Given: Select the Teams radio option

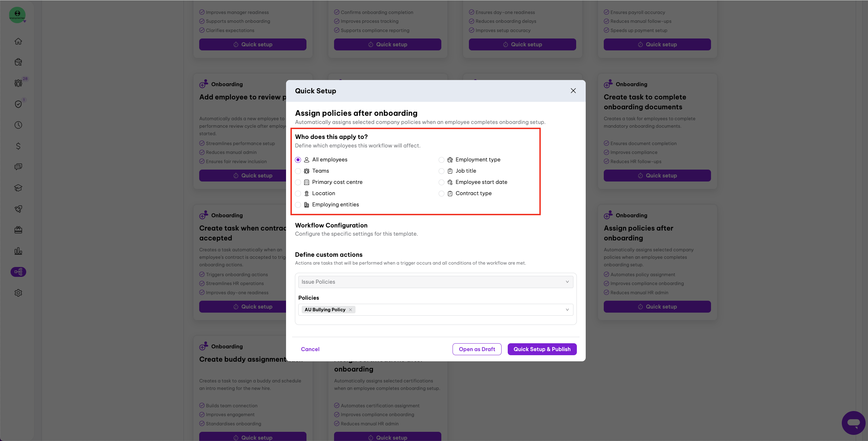Looking at the screenshot, I should point(298,171).
